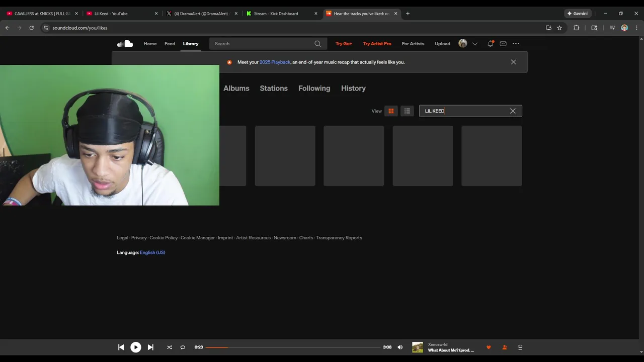Switch to the Stations tab
The width and height of the screenshot is (644, 362).
[x=274, y=88]
